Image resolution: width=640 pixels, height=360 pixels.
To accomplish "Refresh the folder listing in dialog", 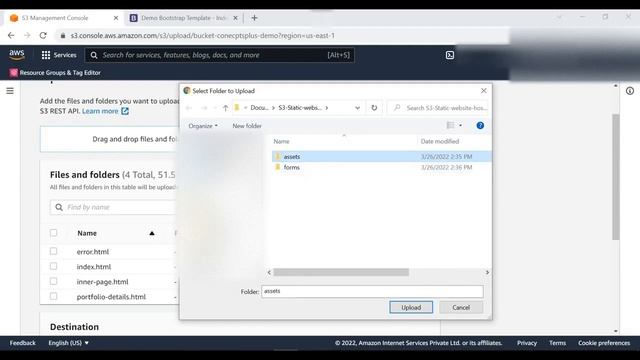I will [x=374, y=108].
